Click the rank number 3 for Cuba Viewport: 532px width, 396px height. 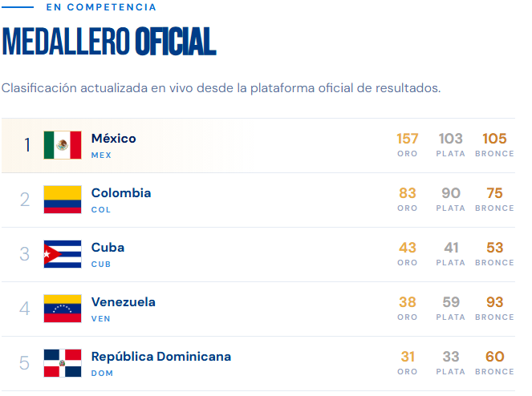tap(24, 254)
